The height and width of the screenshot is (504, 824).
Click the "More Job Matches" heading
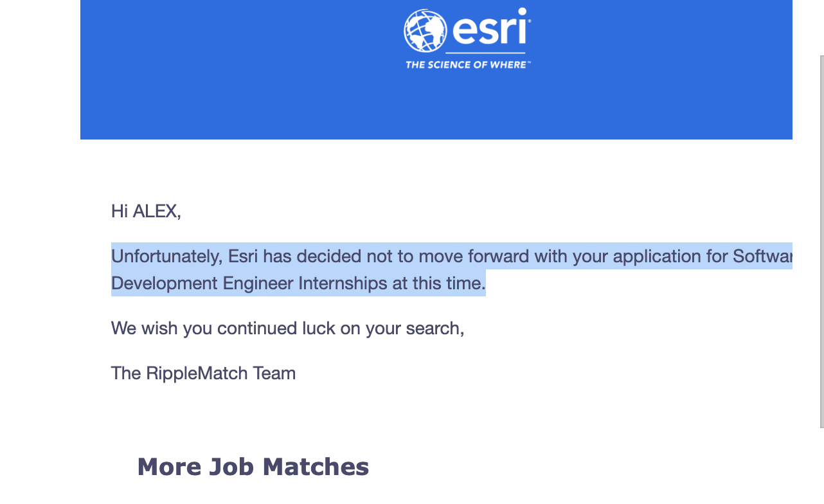[253, 467]
